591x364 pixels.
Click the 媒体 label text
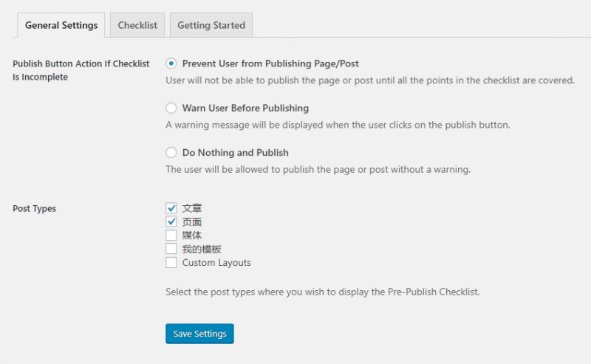click(192, 235)
